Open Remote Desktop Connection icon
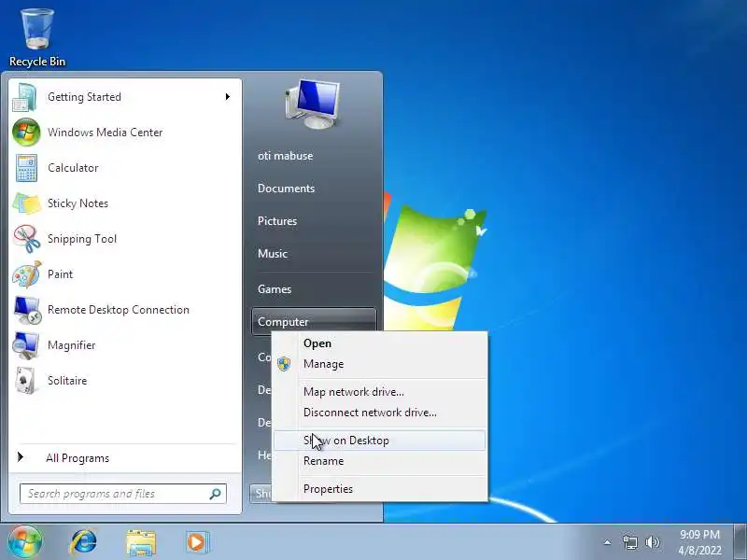This screenshot has height=560, width=747. (x=27, y=310)
